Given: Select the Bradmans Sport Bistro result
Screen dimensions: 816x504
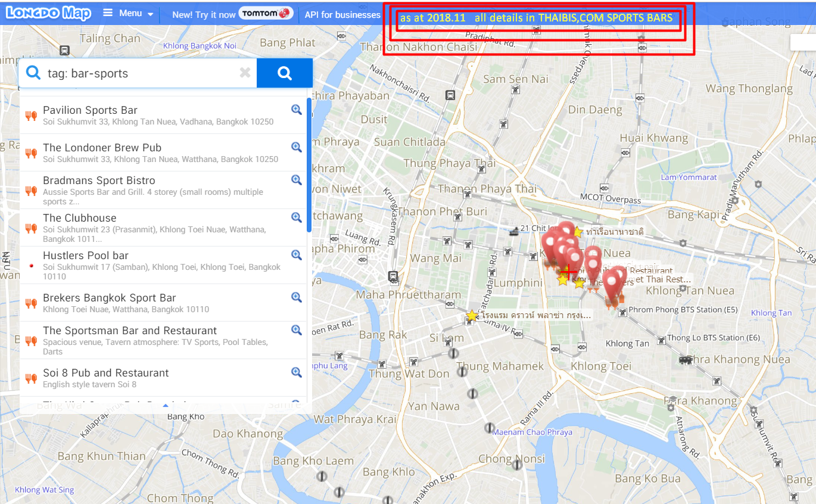Looking at the screenshot, I should click(163, 190).
